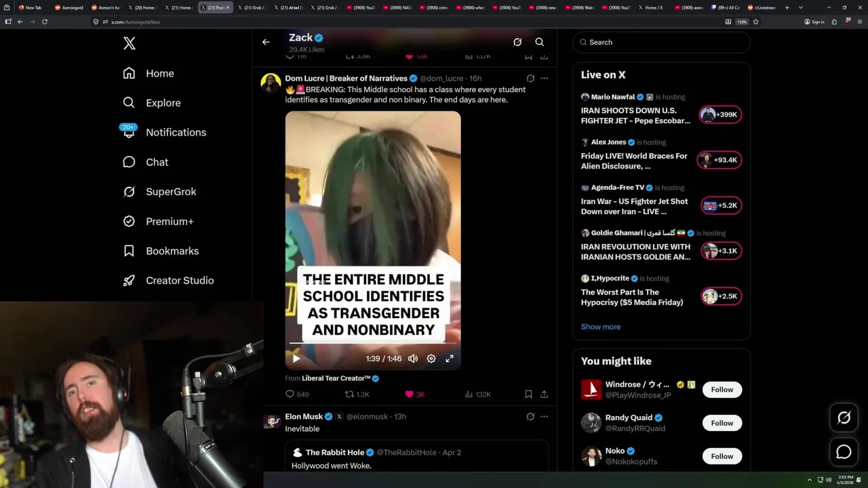Join I,Hypocrite live +2.5K
Image resolution: width=868 pixels, height=488 pixels.
[x=721, y=296]
